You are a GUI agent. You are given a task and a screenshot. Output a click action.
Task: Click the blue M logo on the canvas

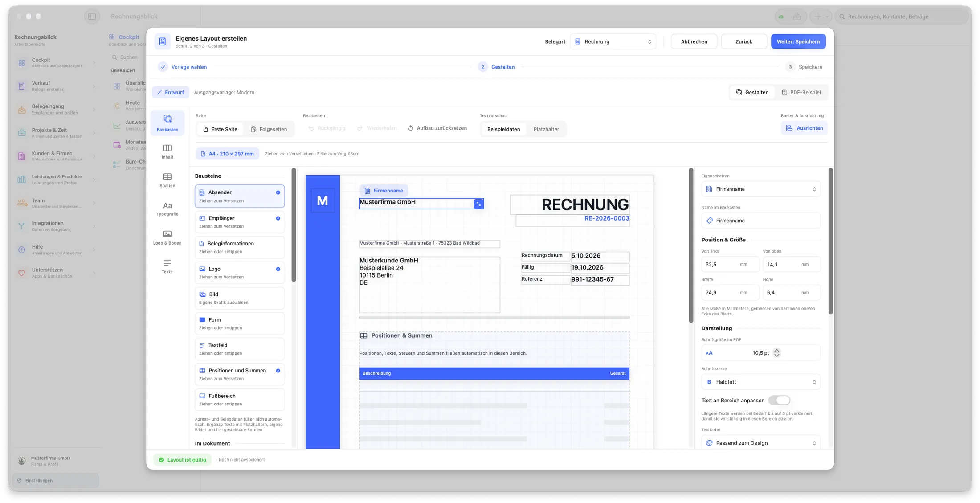(x=322, y=200)
